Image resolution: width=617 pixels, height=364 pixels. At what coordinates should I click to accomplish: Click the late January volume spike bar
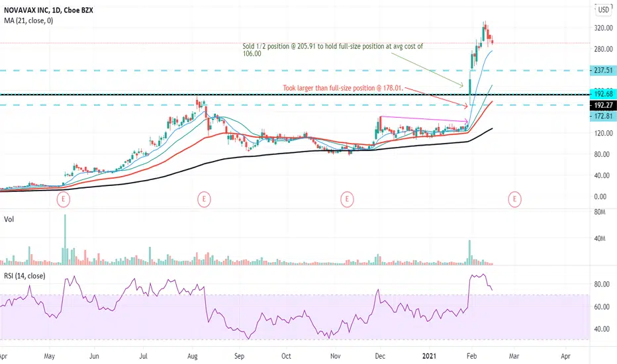tap(469, 252)
